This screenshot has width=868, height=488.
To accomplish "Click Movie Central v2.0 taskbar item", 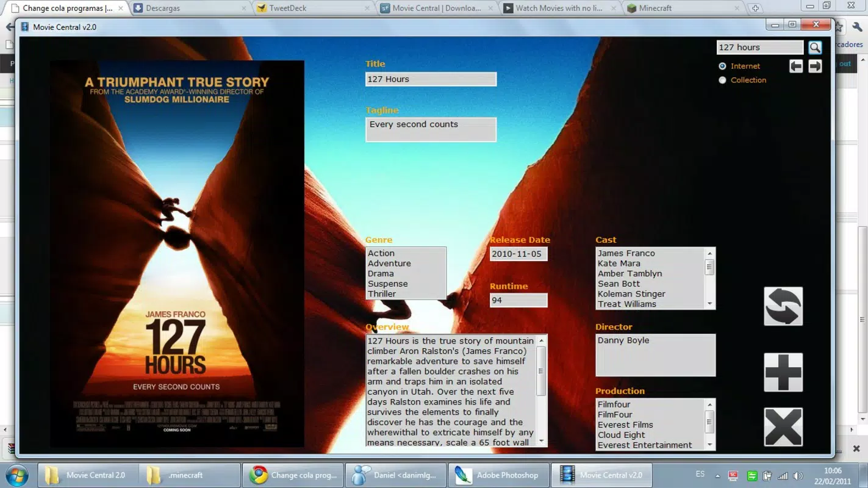I will tap(601, 475).
